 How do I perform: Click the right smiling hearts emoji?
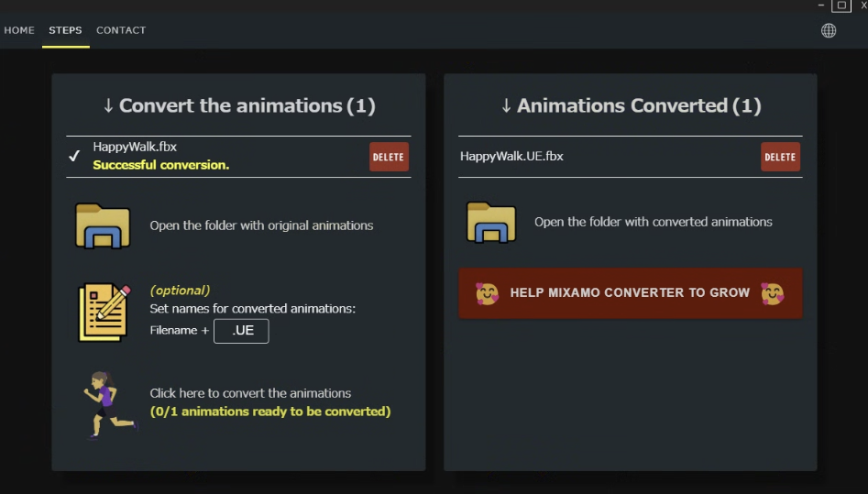point(773,293)
